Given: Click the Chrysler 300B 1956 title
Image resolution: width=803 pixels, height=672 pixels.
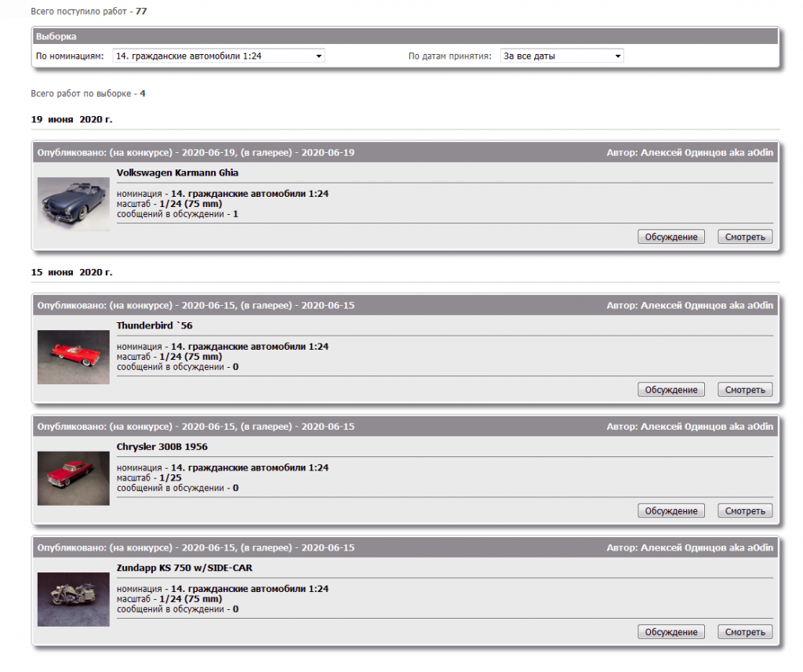Looking at the screenshot, I should tap(162, 447).
